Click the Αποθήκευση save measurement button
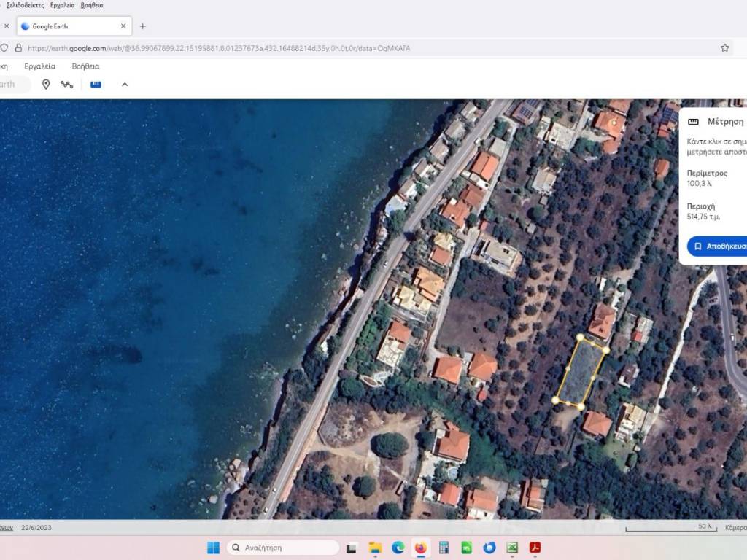 point(719,246)
